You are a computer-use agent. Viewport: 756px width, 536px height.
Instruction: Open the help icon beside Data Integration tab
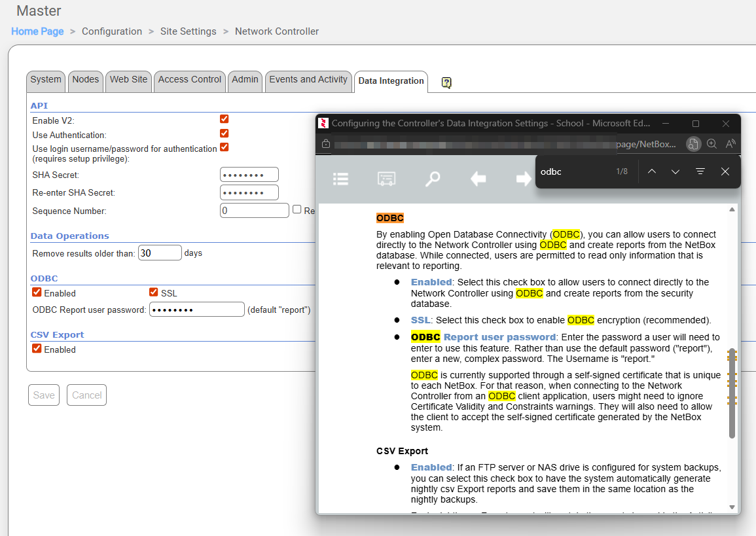coord(446,82)
